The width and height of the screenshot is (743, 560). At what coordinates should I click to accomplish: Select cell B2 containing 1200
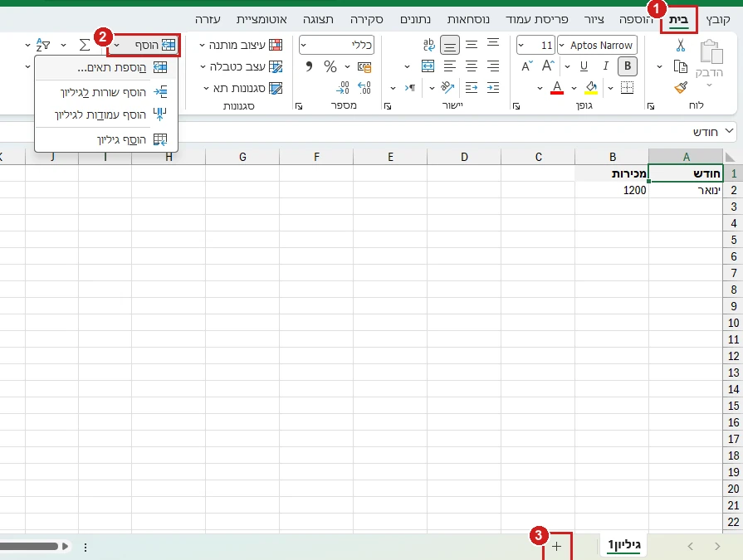[x=612, y=190]
